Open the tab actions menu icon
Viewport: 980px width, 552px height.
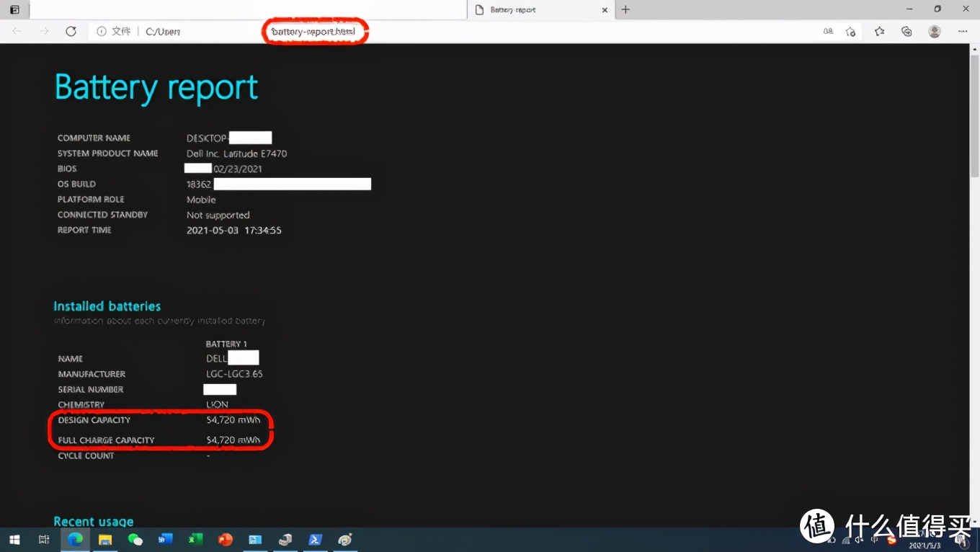click(x=14, y=9)
